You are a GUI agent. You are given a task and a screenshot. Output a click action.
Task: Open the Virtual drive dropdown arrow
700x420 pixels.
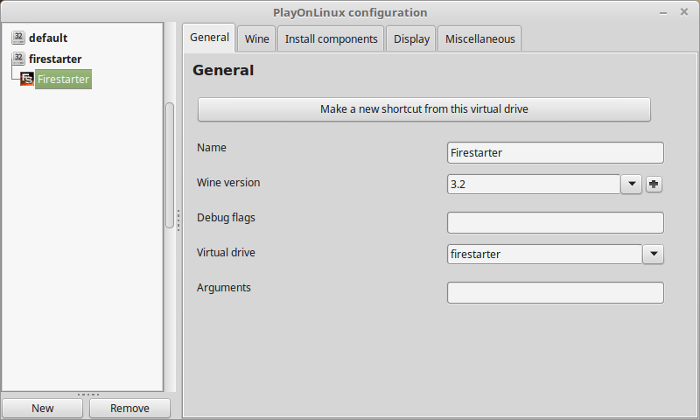653,254
